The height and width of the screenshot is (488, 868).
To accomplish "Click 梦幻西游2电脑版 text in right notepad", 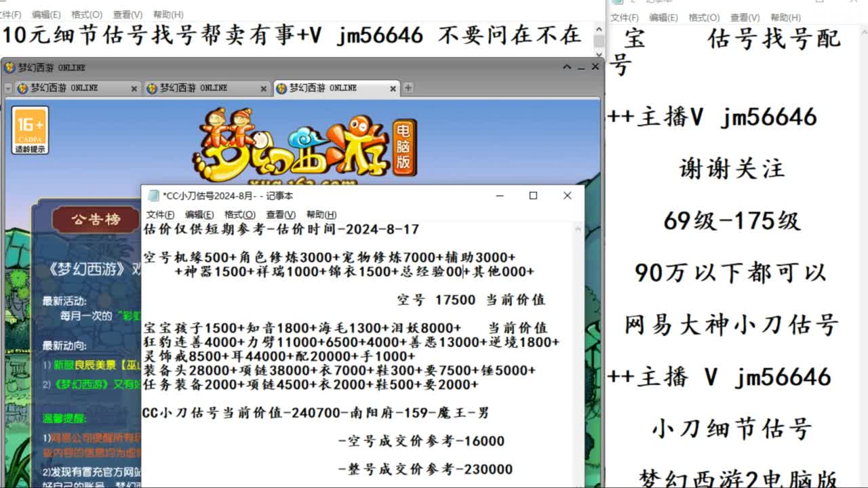I will 738,479.
